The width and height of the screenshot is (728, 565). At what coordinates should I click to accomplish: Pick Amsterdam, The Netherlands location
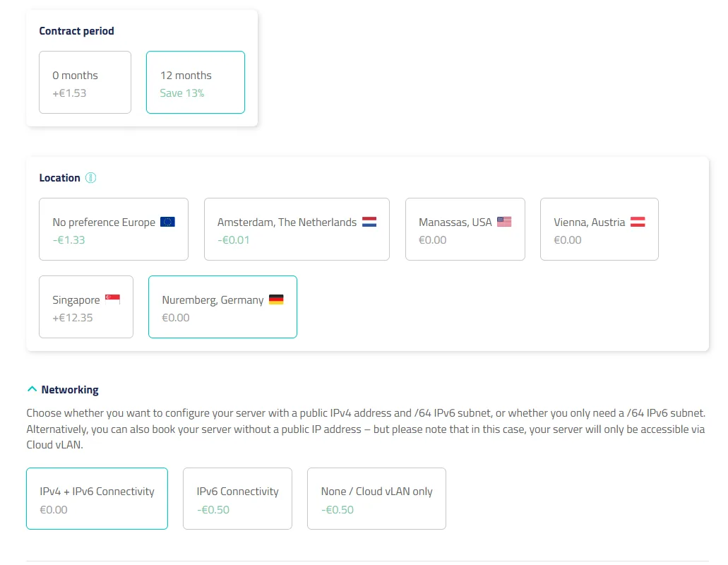[297, 230]
